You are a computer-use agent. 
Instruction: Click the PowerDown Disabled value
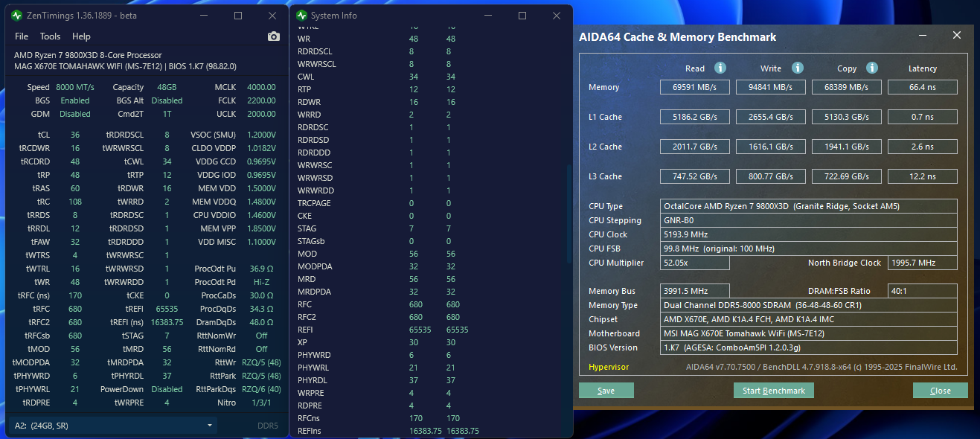click(x=167, y=389)
